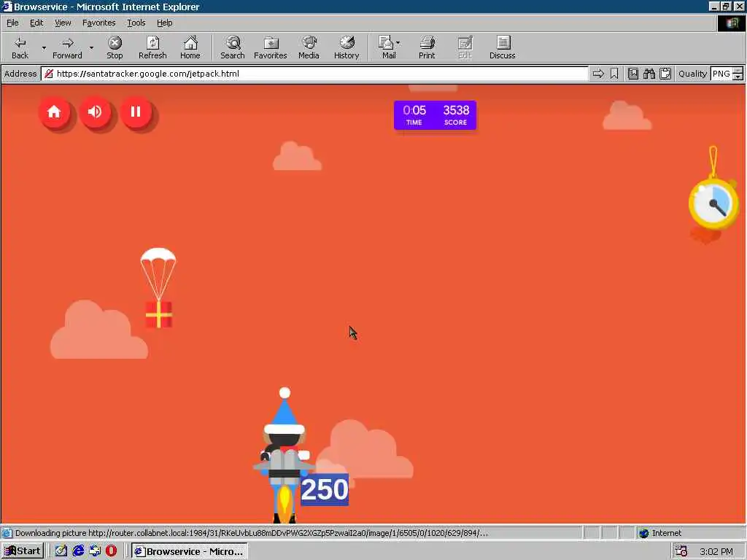Click the first quick launch notepad icon
Image resolution: width=747 pixels, height=560 pixels.
click(61, 551)
